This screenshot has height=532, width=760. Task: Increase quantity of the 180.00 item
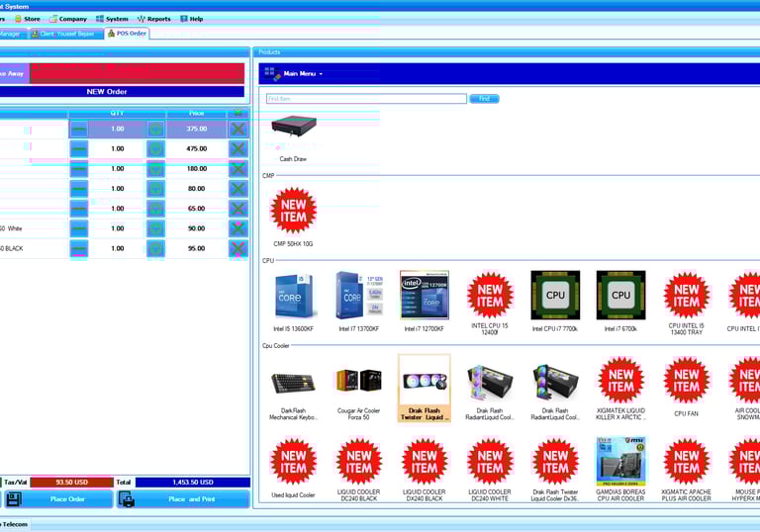pyautogui.click(x=155, y=169)
